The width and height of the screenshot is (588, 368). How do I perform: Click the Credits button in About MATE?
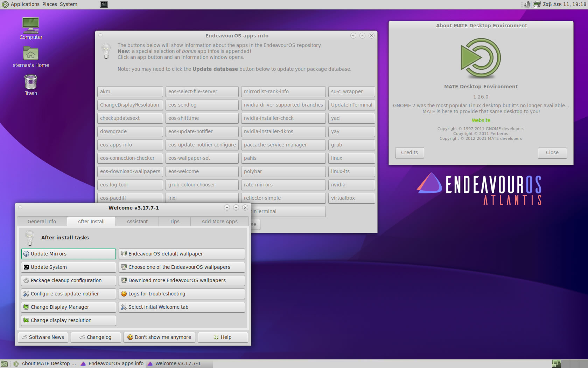409,152
